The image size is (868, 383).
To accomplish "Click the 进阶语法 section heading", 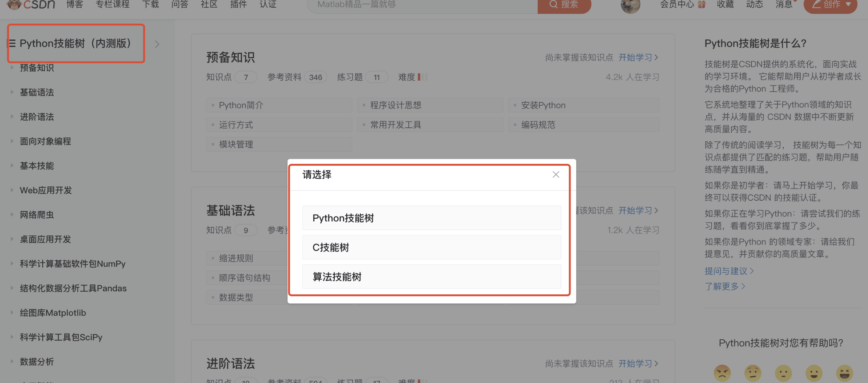I will click(231, 364).
